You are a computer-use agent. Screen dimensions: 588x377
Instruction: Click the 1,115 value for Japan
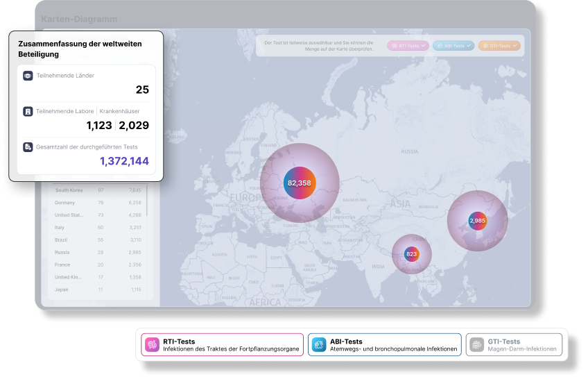(x=136, y=290)
